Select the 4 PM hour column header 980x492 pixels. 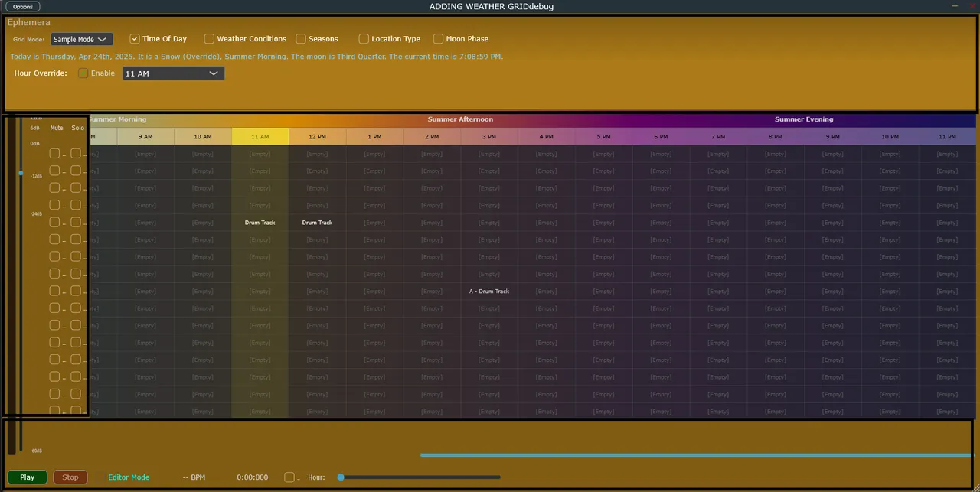(x=547, y=136)
